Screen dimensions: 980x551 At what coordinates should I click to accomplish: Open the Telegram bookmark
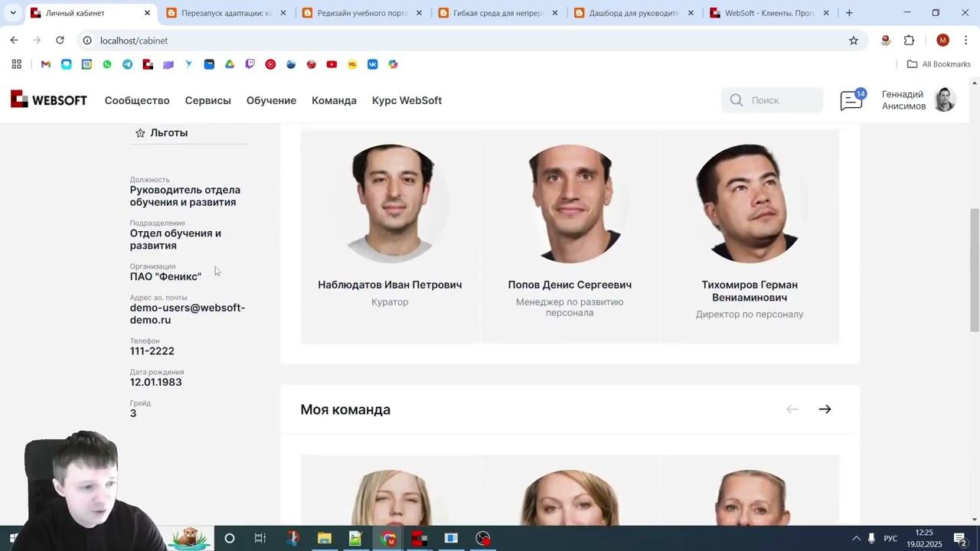[x=127, y=64]
